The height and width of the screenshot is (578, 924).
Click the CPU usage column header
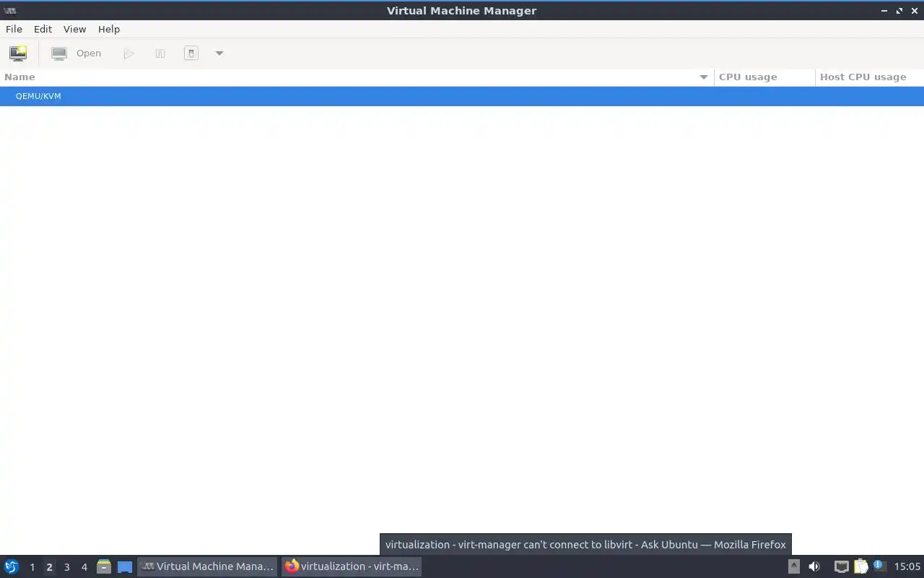[x=764, y=77]
